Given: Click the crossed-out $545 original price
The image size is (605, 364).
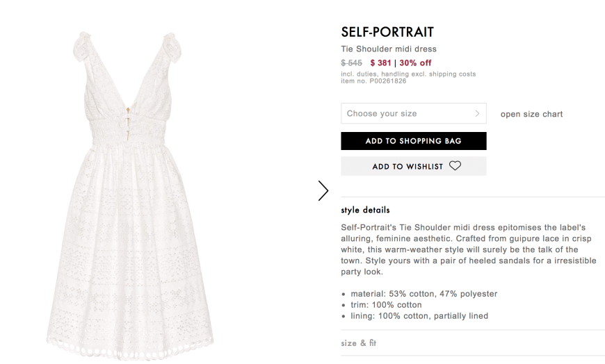Looking at the screenshot, I should (x=351, y=63).
